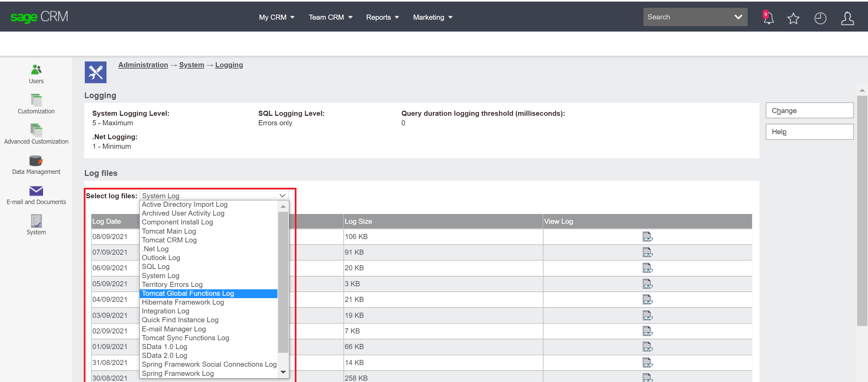The height and width of the screenshot is (382, 868).
Task: Choose SQL Log from the list
Action: [156, 267]
